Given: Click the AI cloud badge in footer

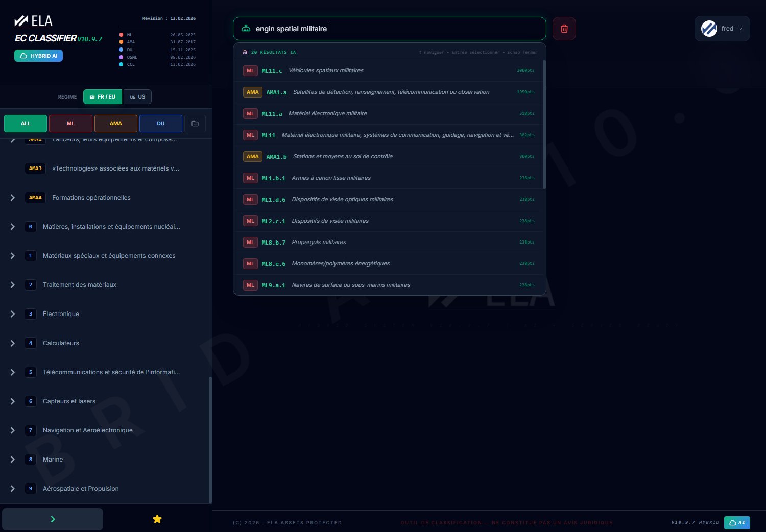Looking at the screenshot, I should (737, 522).
